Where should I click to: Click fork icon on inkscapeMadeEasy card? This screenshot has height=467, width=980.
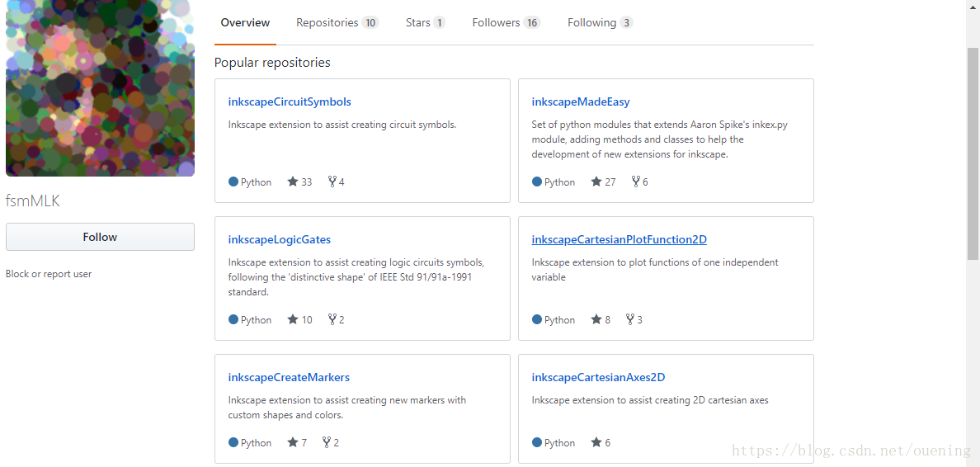tap(636, 182)
